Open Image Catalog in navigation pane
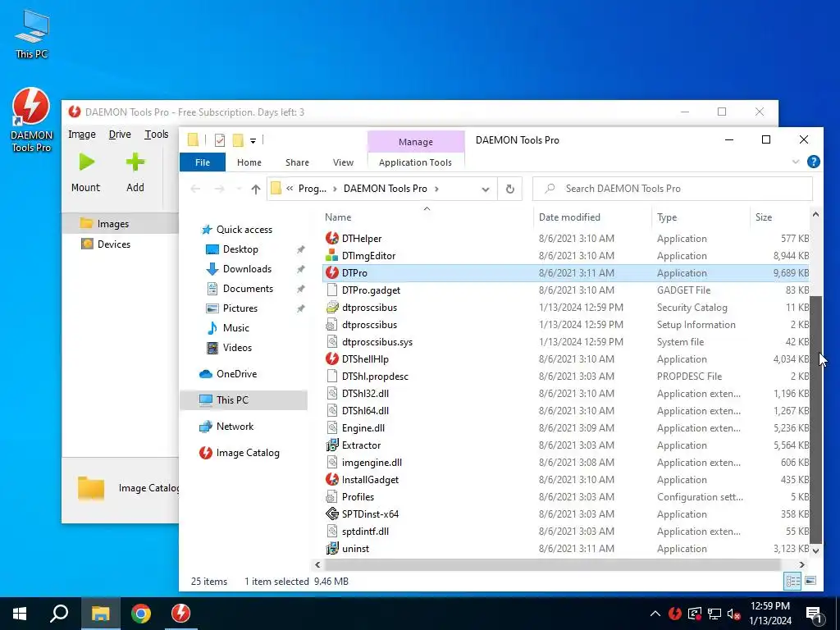 (248, 453)
